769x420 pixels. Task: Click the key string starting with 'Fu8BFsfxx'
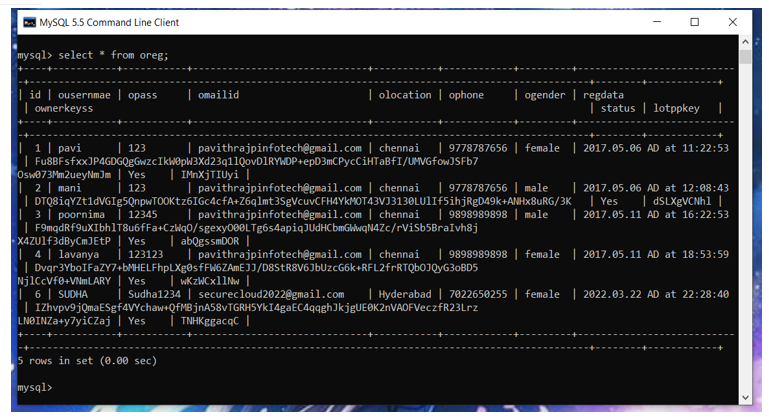pos(256,161)
